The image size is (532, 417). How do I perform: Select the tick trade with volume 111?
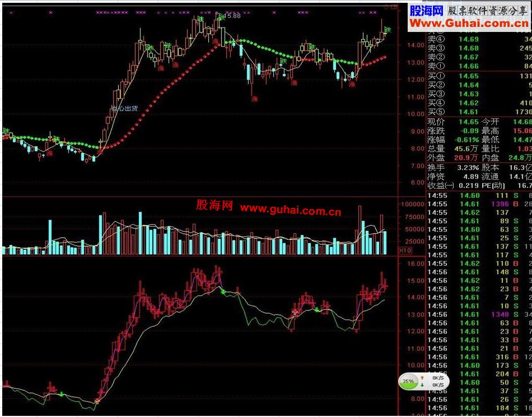(x=479, y=195)
